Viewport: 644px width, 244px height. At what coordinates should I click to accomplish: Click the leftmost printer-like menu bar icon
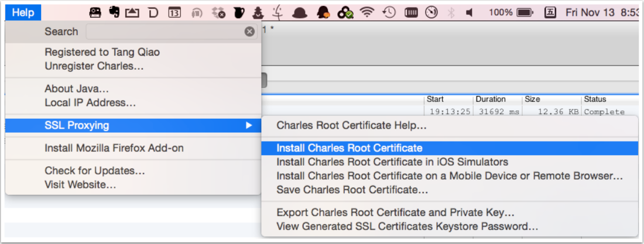click(x=95, y=13)
